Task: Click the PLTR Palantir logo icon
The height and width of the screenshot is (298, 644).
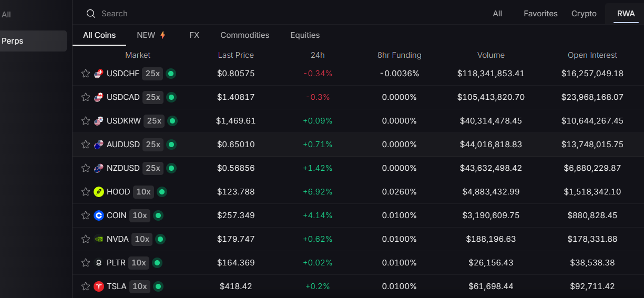Action: click(x=98, y=263)
